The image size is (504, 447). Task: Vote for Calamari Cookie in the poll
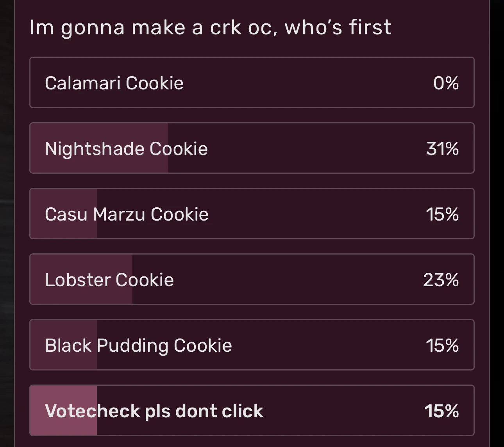click(251, 83)
